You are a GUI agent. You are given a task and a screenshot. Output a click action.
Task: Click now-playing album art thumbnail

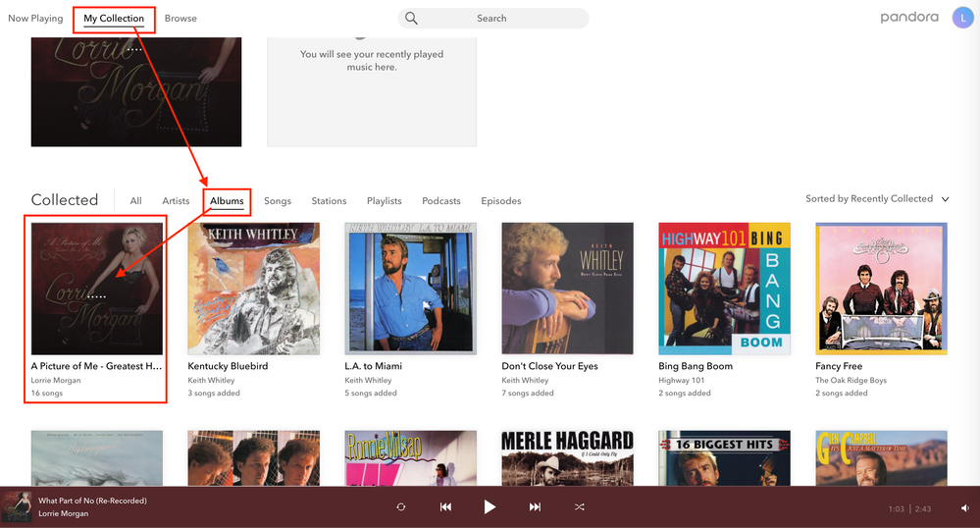[17, 506]
